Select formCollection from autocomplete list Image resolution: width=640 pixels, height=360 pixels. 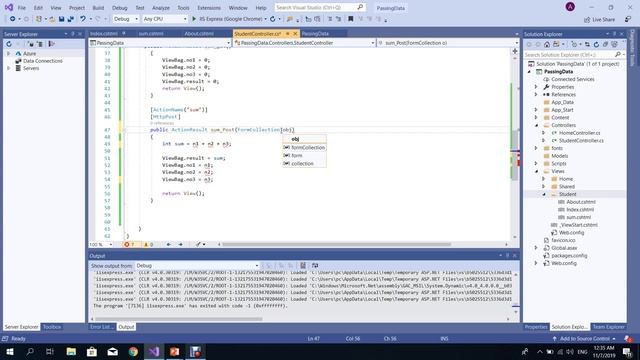coord(304,147)
